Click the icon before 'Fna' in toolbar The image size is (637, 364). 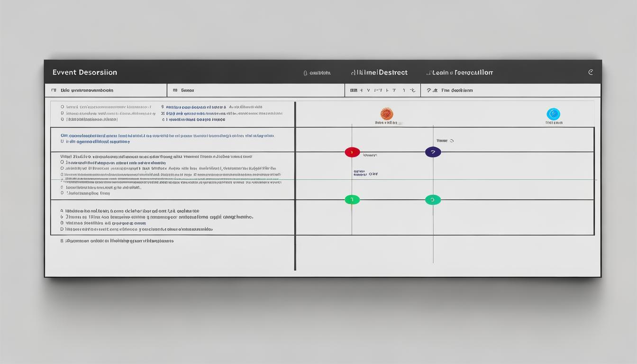pos(429,90)
